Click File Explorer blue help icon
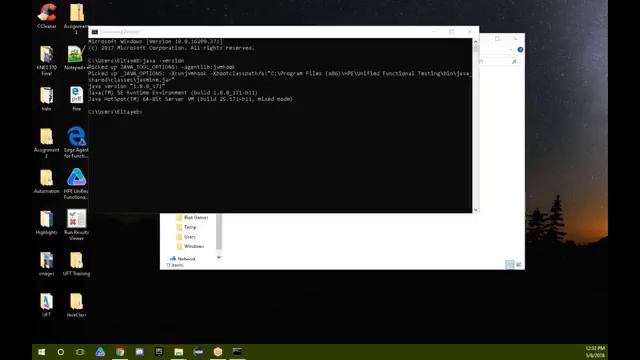This screenshot has height=360, width=640. (520, 50)
